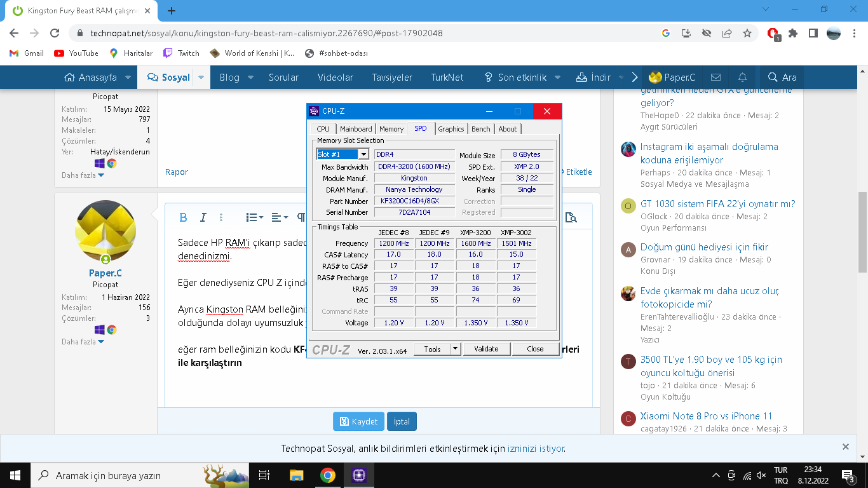Open the notifications bell icon
This screenshot has width=868, height=488.
(742, 78)
